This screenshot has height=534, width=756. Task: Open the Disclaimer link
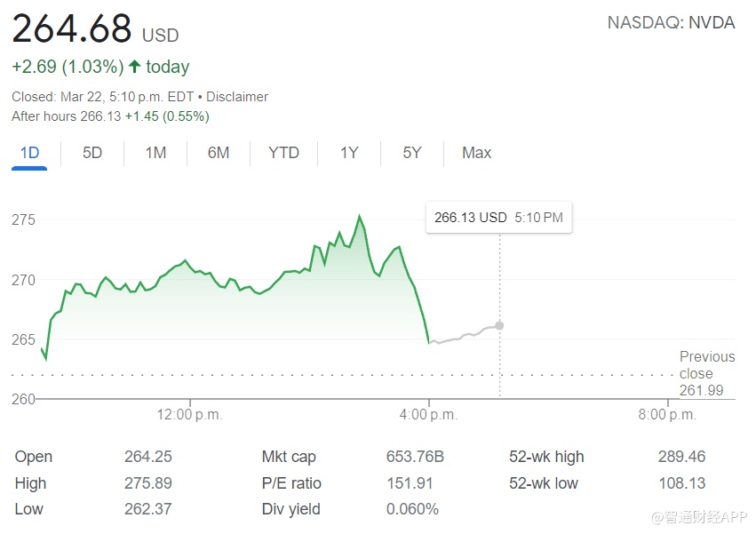[237, 97]
